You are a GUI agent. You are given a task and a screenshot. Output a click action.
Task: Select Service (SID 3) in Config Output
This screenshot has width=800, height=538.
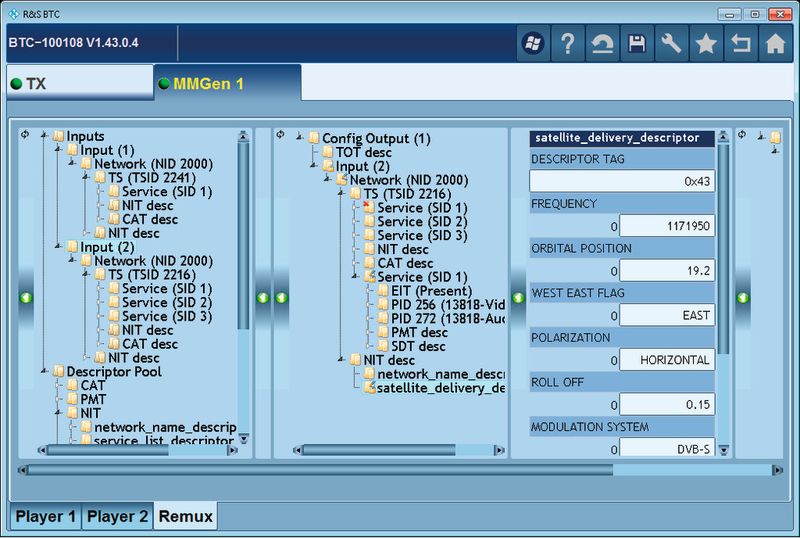422,235
